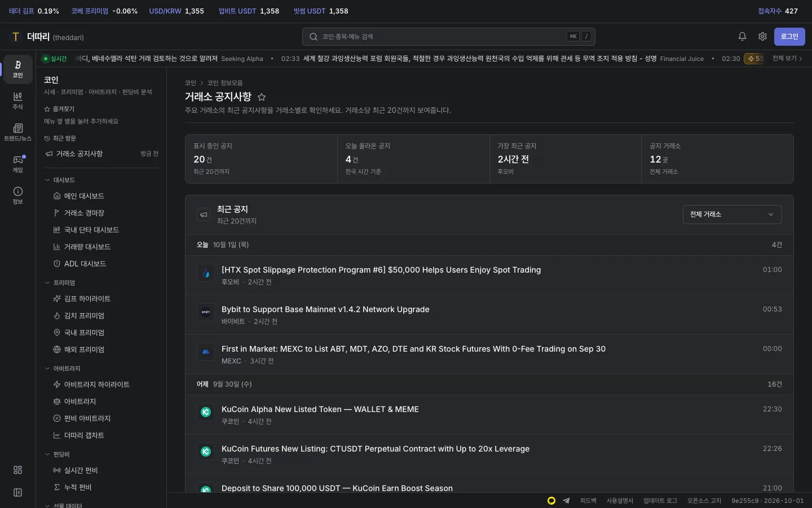The height and width of the screenshot is (508, 812).
Task: Open the 정보 (Info) section
Action: coord(17,196)
